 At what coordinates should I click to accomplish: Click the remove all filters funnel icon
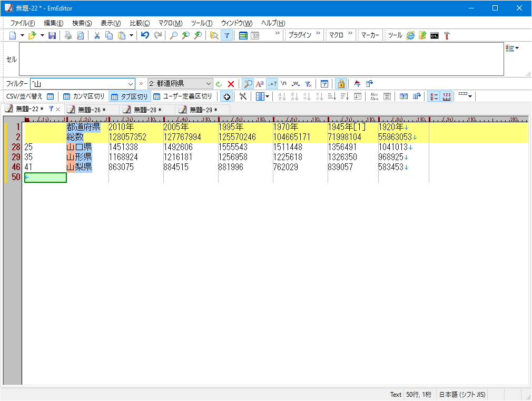pos(308,84)
